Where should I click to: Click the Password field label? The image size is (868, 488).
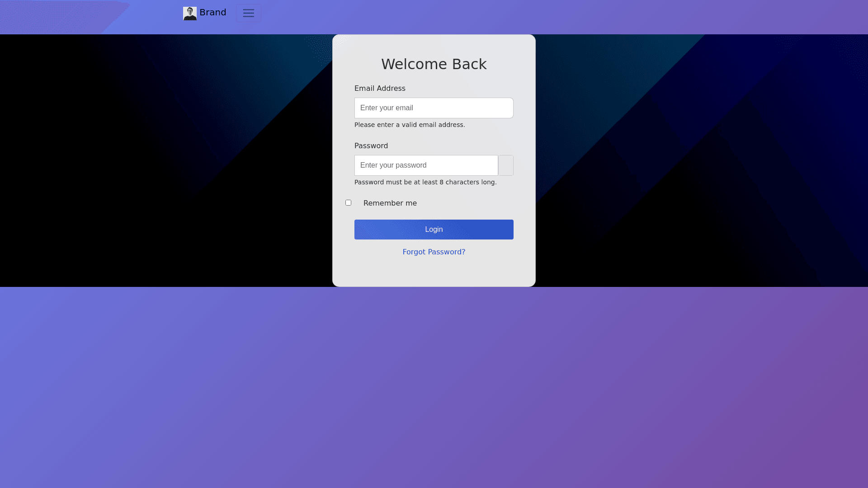pyautogui.click(x=371, y=146)
